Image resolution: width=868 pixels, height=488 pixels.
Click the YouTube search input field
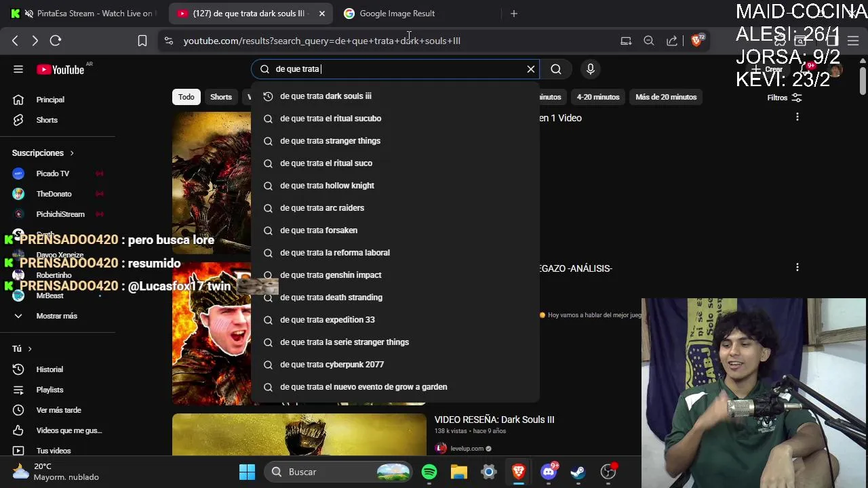(397, 69)
